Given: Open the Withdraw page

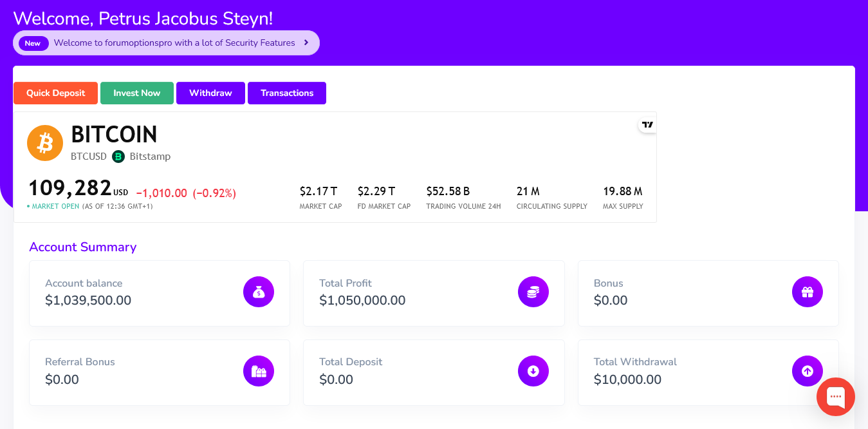Looking at the screenshot, I should pos(210,93).
